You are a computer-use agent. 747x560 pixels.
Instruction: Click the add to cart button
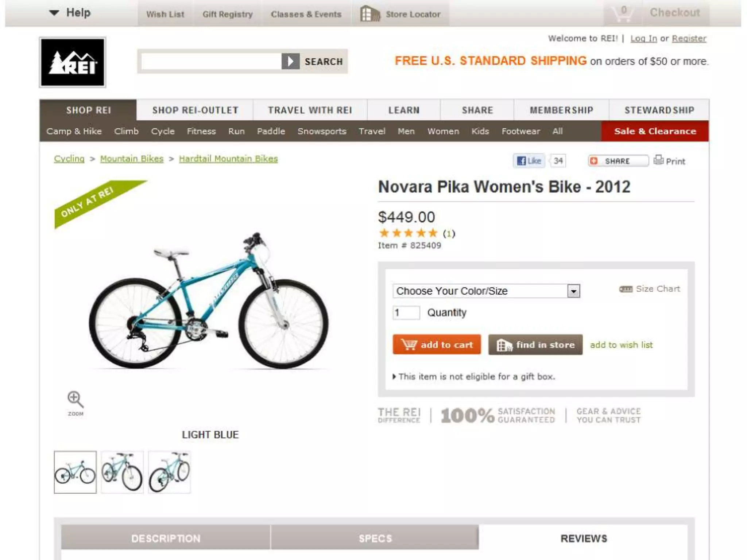437,345
